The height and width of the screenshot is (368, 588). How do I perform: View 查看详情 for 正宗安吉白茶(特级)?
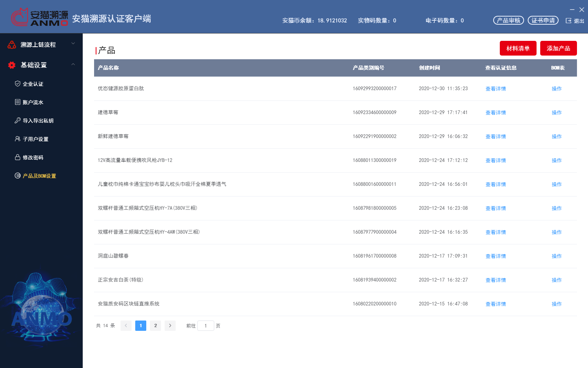coord(496,280)
